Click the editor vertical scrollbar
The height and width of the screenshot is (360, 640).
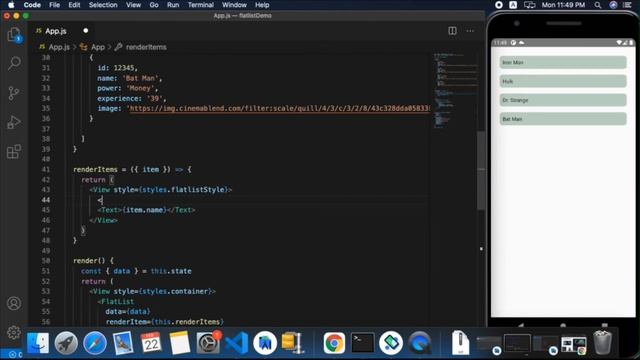point(482,171)
